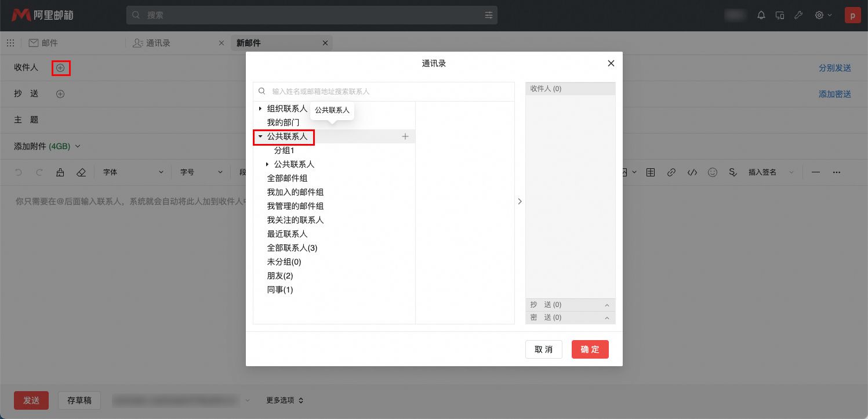Open the notifications bell icon
This screenshot has height=419, width=868.
(761, 16)
